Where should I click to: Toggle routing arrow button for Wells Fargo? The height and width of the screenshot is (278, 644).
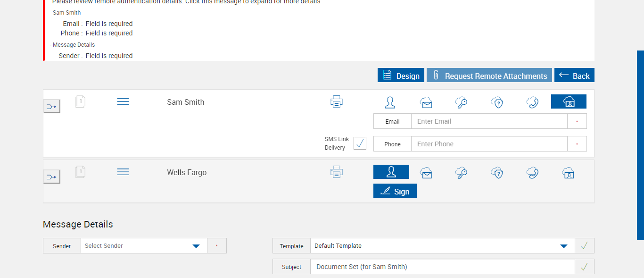click(52, 177)
